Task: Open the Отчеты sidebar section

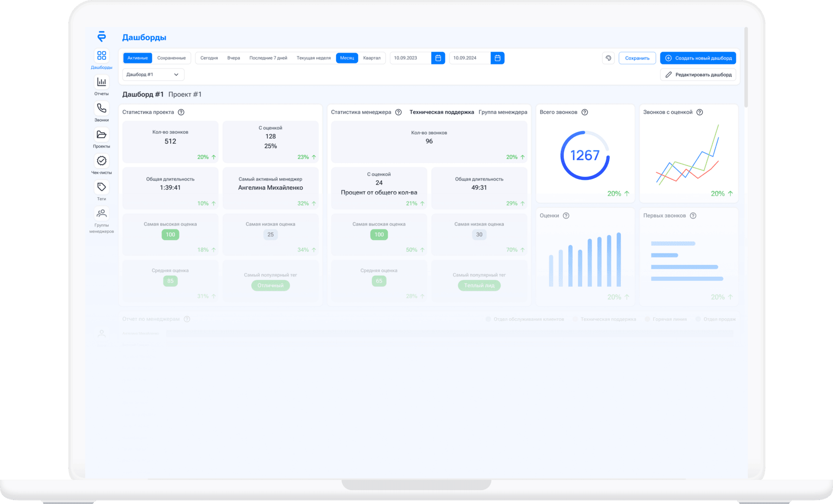Action: point(102,85)
